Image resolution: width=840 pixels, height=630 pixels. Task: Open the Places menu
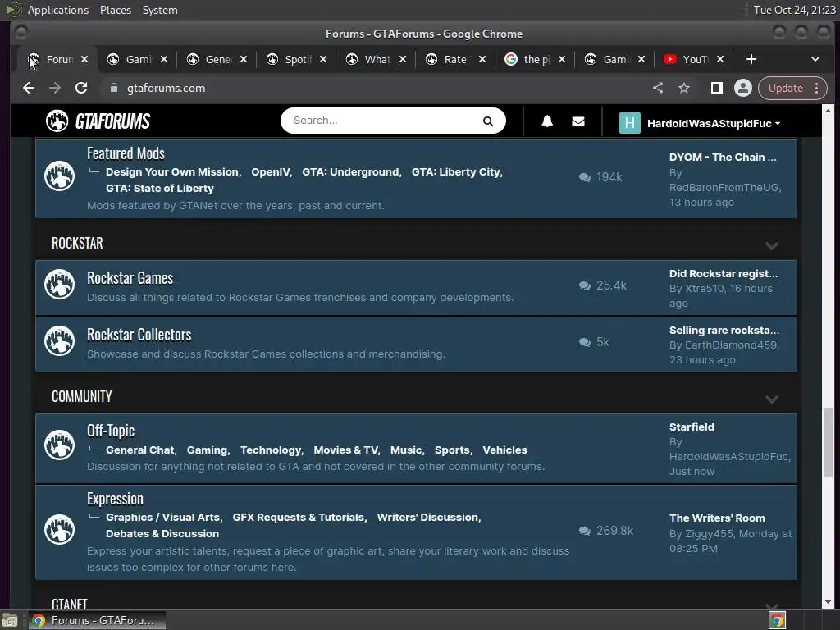115,10
